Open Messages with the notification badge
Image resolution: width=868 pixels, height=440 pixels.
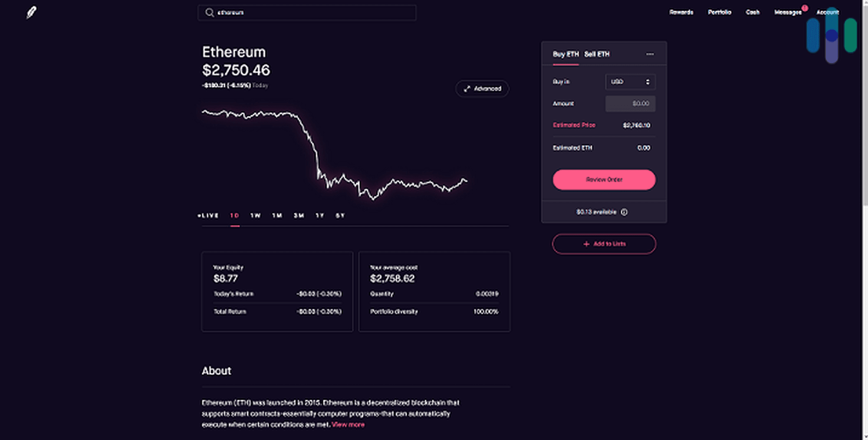click(788, 13)
